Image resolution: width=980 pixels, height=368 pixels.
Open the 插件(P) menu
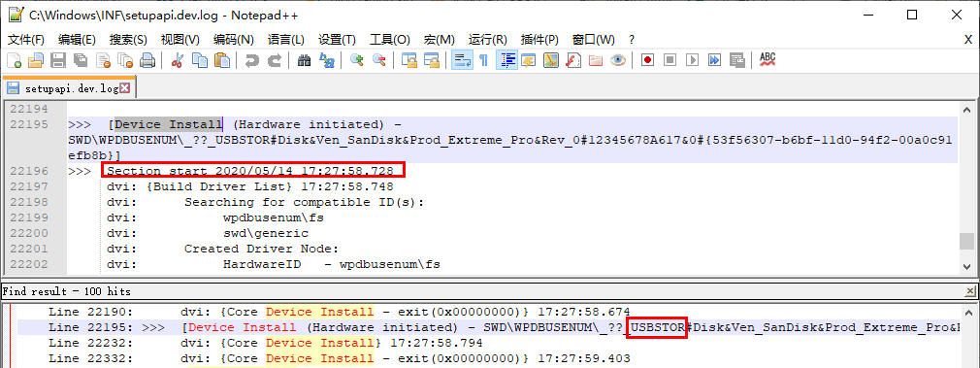tap(539, 40)
